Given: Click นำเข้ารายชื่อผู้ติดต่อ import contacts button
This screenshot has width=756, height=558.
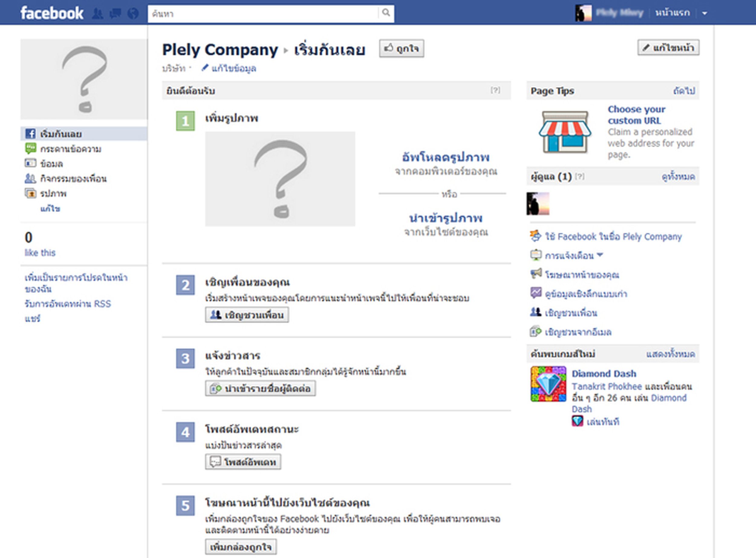Looking at the screenshot, I should 261,388.
